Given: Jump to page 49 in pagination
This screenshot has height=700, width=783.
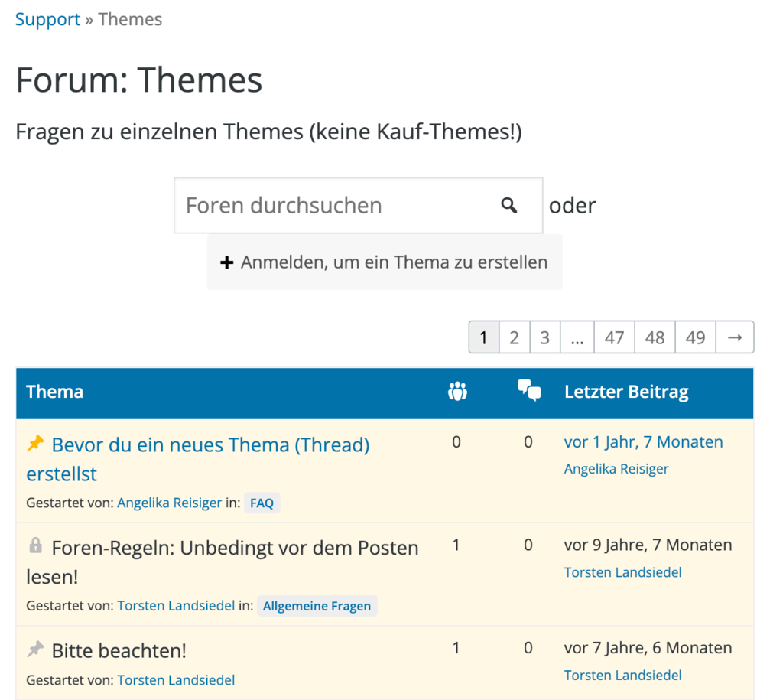Looking at the screenshot, I should click(x=695, y=337).
